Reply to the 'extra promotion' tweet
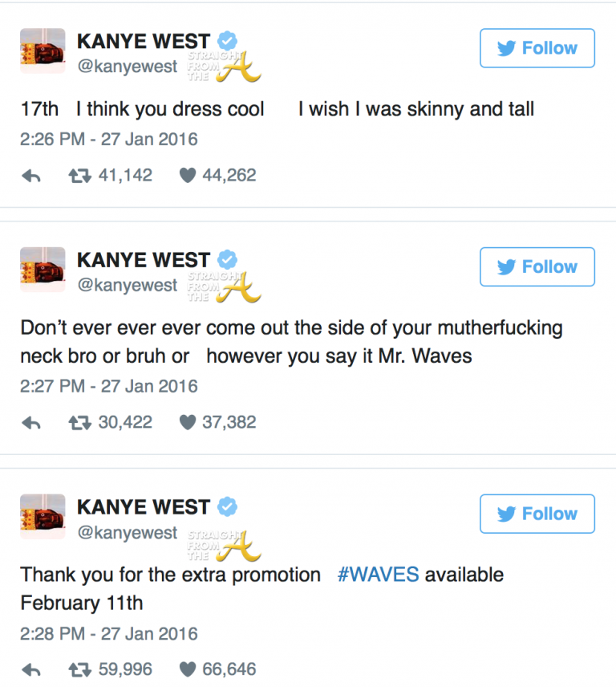 point(31,669)
